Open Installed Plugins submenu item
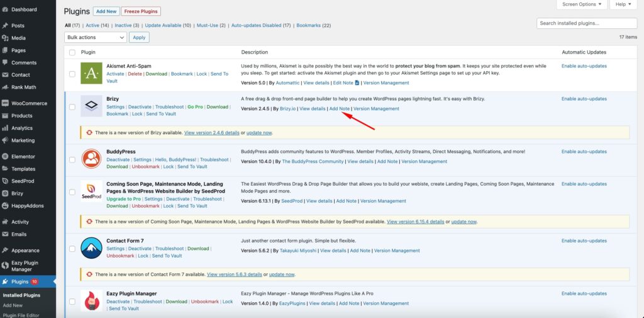 click(x=21, y=295)
